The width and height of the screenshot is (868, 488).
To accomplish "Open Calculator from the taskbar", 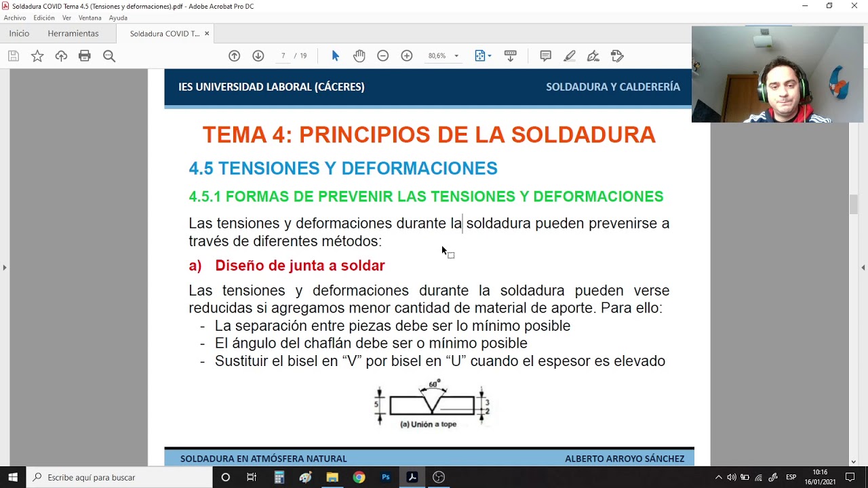I will pos(279,477).
